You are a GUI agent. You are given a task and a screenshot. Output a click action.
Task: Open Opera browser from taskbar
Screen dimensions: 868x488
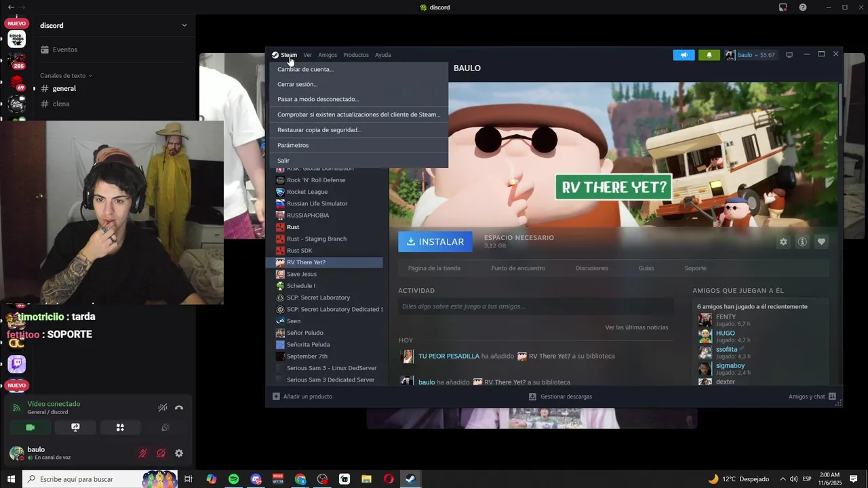pyautogui.click(x=389, y=479)
